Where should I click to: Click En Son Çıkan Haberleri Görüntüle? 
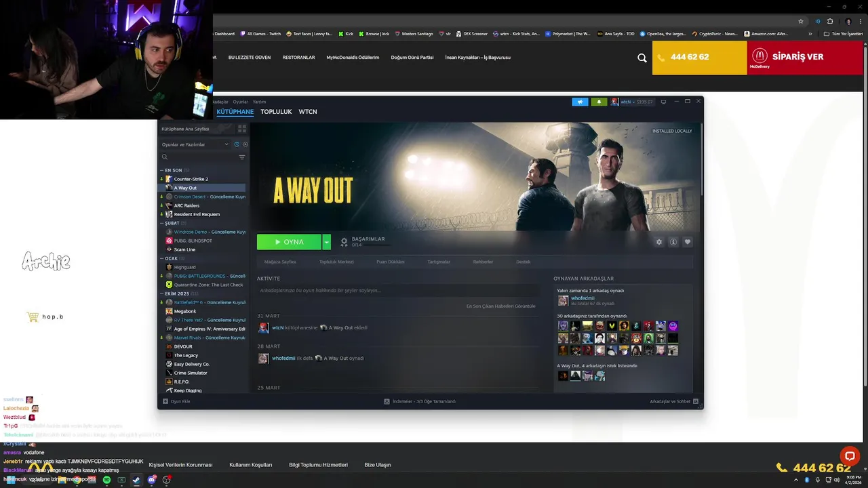pos(500,306)
